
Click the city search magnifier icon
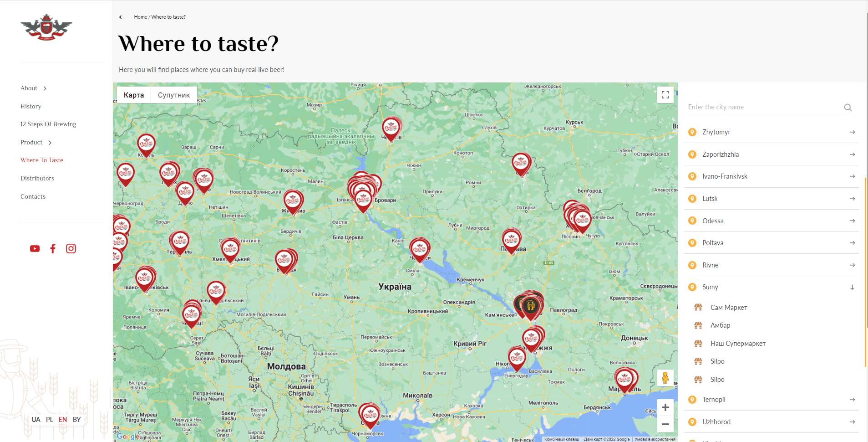pos(848,108)
